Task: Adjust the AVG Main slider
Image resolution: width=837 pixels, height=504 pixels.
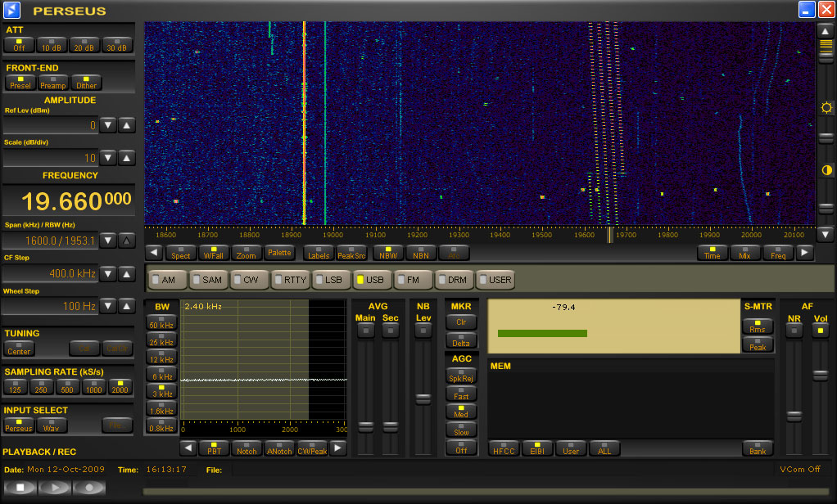Action: pos(365,426)
